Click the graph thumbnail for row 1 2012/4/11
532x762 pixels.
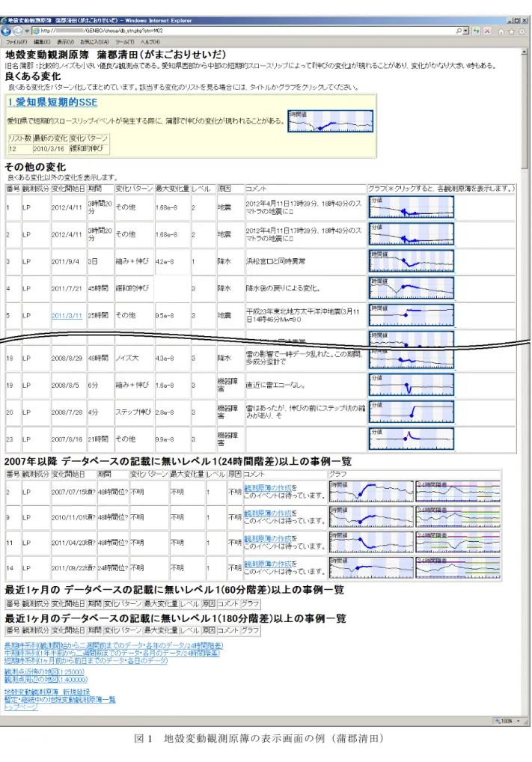click(411, 207)
